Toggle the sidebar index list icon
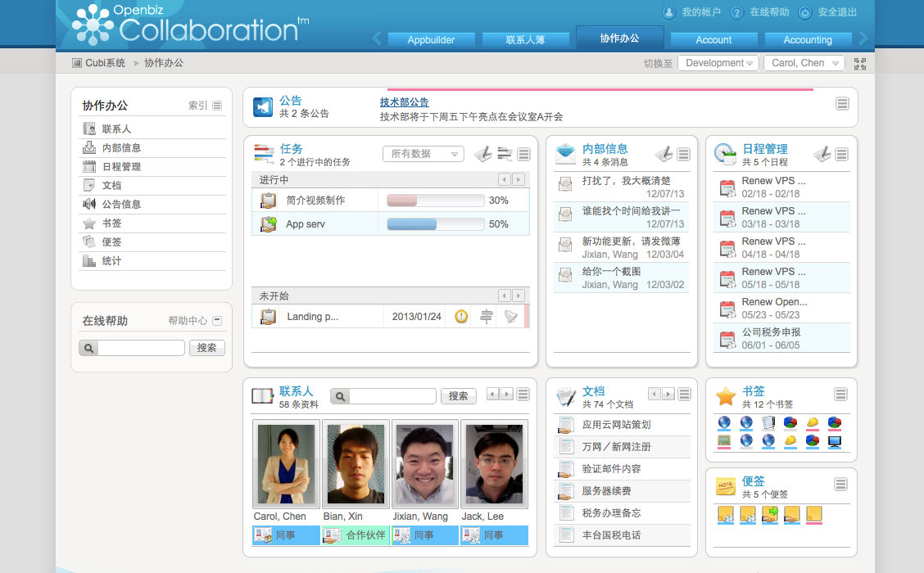 tap(217, 106)
